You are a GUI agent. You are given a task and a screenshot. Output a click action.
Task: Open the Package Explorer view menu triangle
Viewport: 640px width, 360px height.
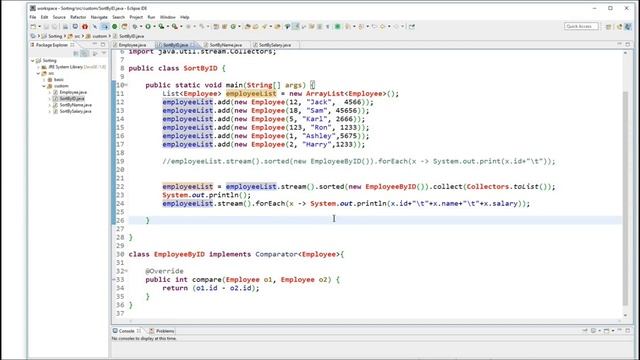tap(104, 53)
